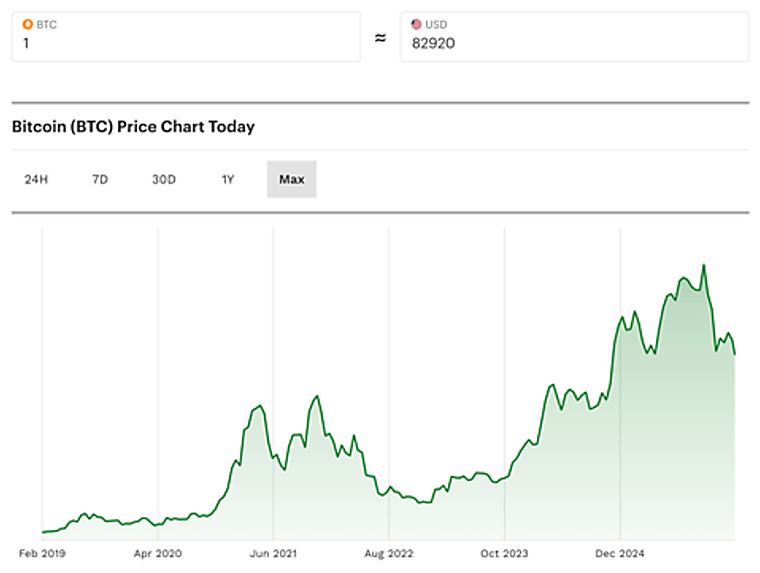This screenshot has width=760, height=573.
Task: Select the 30D chart range tab
Action: 164,179
